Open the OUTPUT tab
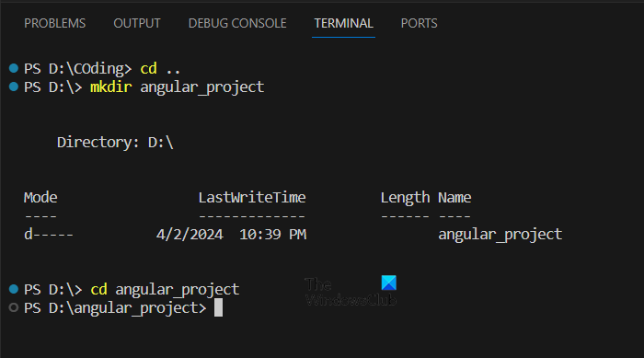This screenshot has width=644, height=358. pyautogui.click(x=137, y=23)
